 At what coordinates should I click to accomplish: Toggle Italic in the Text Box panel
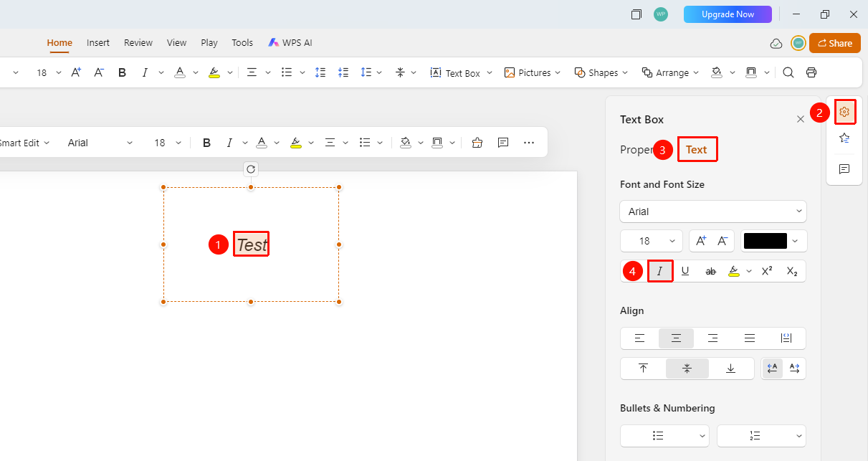(660, 271)
